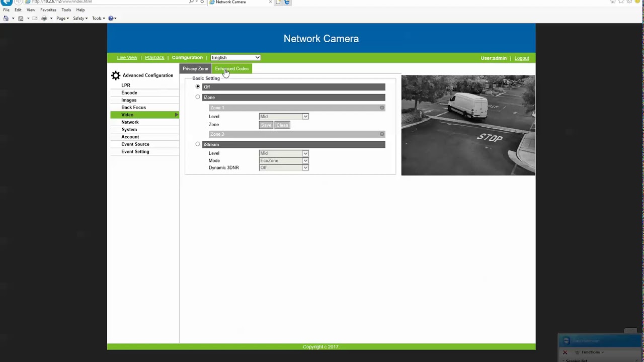Viewport: 644px width, 362px height.
Task: Click the TeamViewer logo in the session panel
Action: (x=566, y=341)
